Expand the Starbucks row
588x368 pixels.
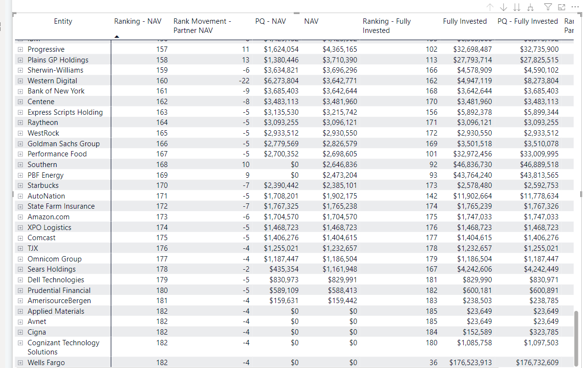[x=20, y=185]
